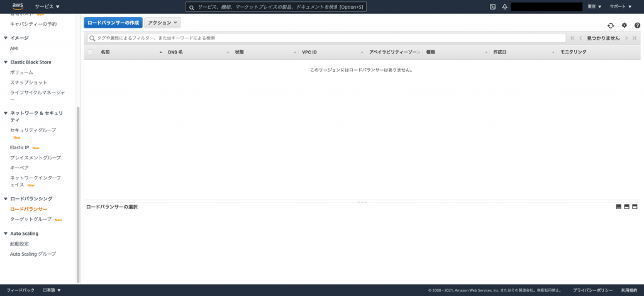This screenshot has height=296, width=644.
Task: Open the 利用規約 link
Action: 629,290
